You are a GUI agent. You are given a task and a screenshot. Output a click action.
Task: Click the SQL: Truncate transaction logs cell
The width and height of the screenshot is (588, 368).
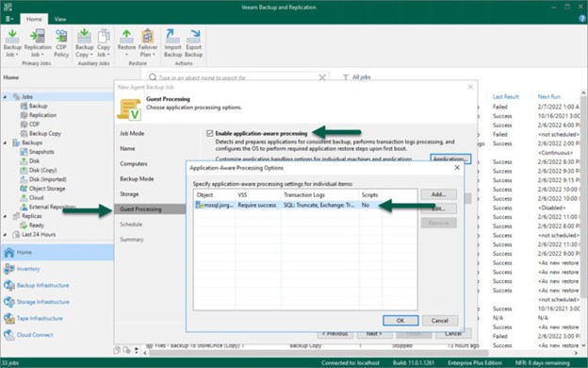coord(318,205)
